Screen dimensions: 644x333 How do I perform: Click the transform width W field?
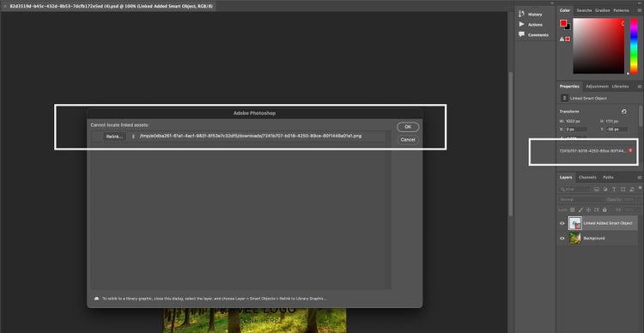point(576,122)
